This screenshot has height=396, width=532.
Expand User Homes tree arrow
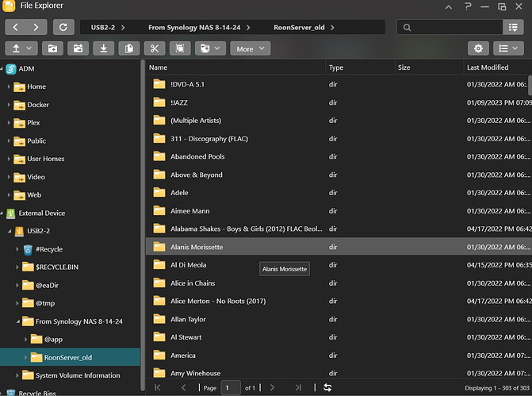tap(9, 159)
